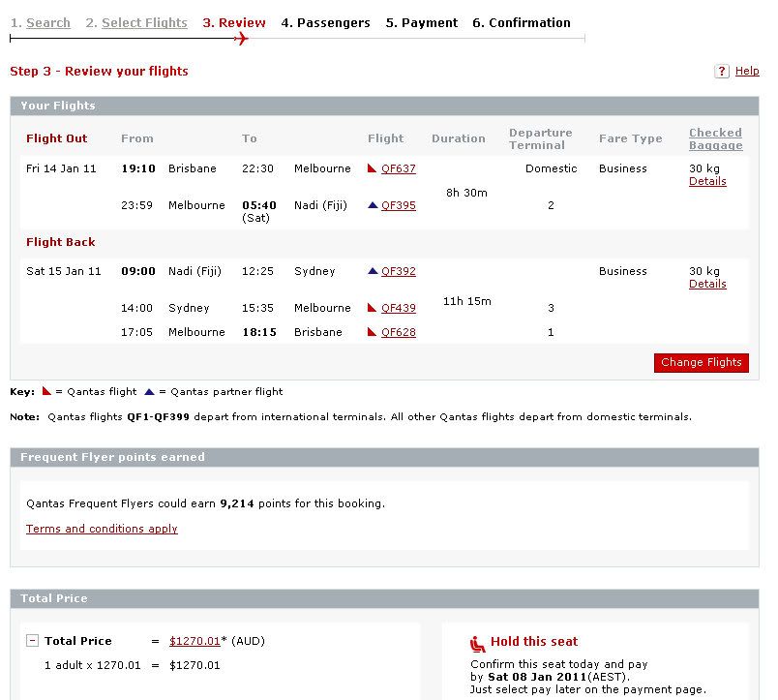The image size is (778, 700).
Task: Open flight QF628 details
Action: point(399,332)
